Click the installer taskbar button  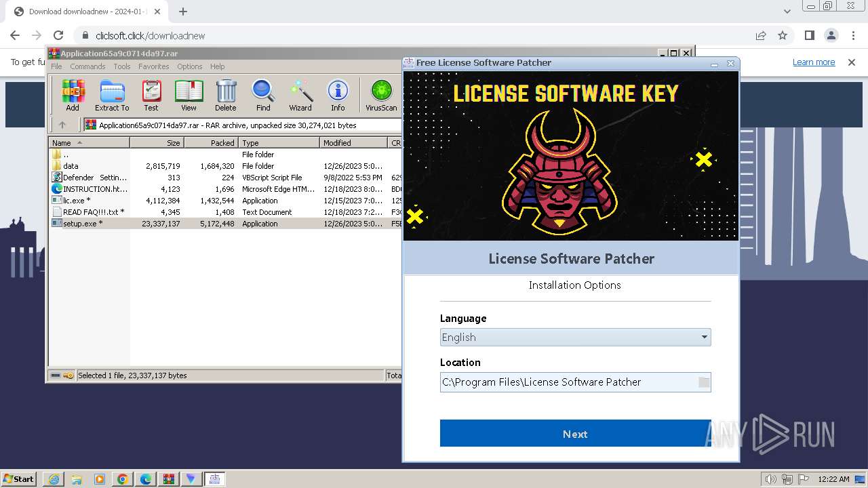[x=215, y=479]
